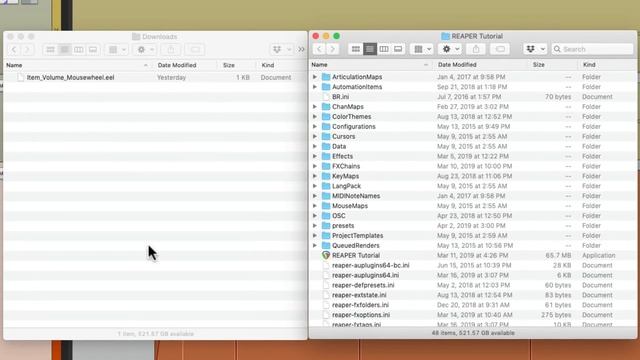Click the Share button in REAPER Tutorial window
Screen dimensions: 640x360
pyautogui.click(x=476, y=49)
